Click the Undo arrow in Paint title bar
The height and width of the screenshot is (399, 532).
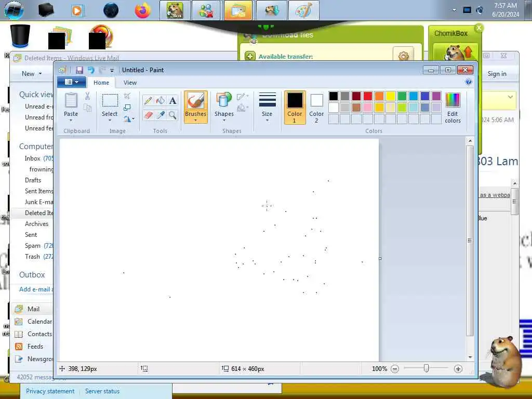pos(91,70)
